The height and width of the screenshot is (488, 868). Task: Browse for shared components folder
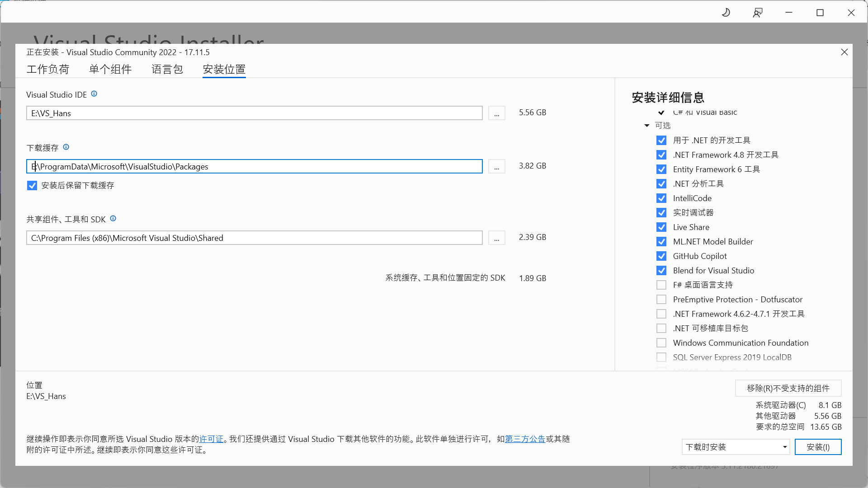coord(496,238)
